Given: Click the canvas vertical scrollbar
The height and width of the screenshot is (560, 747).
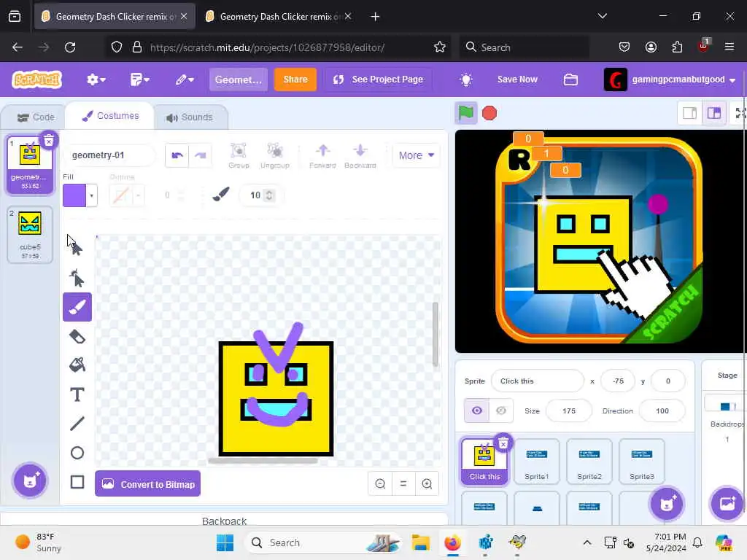Looking at the screenshot, I should click(435, 334).
